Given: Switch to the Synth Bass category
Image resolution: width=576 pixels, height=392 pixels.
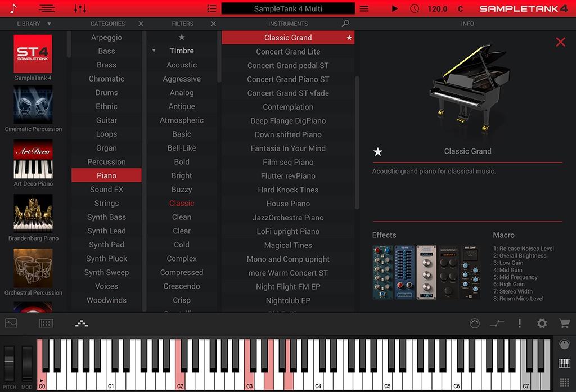Looking at the screenshot, I should (106, 217).
